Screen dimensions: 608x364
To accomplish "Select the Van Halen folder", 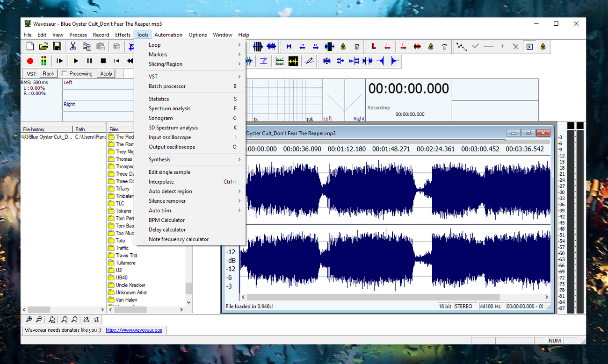I will (x=126, y=300).
